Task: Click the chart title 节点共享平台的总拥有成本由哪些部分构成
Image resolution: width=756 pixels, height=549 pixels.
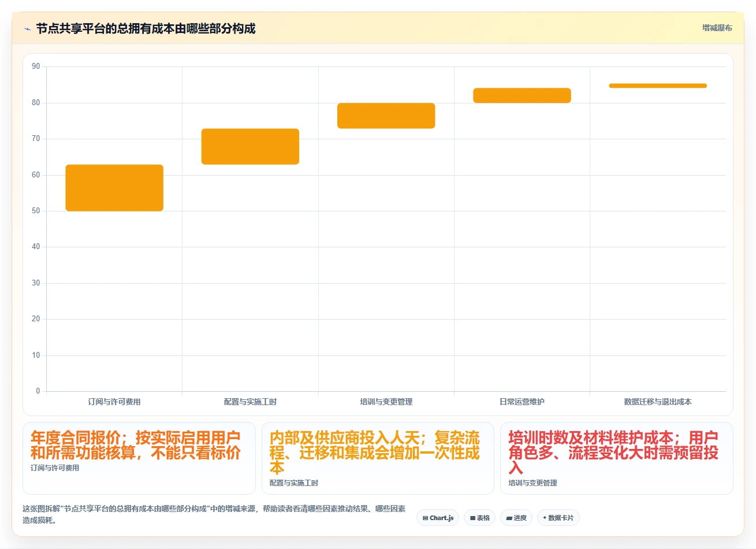Action: [146, 28]
